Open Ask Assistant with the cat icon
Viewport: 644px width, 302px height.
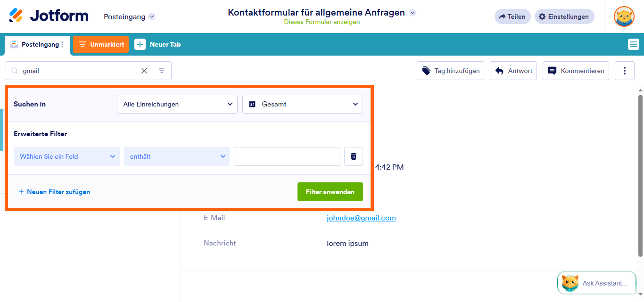point(570,283)
